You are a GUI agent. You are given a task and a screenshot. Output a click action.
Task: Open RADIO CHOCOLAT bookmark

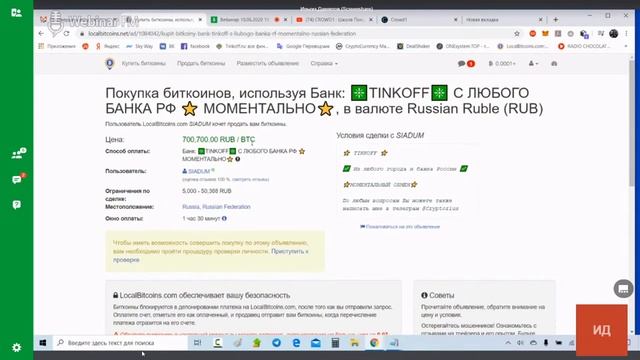tap(584, 46)
